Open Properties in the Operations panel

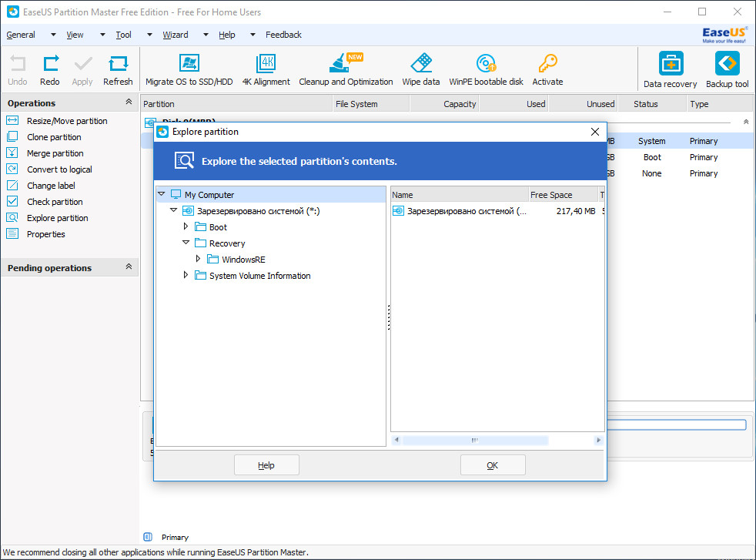[45, 234]
